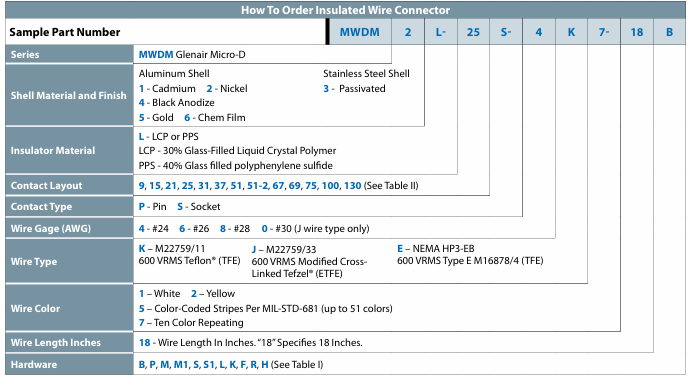The image size is (692, 381).
Task: Click the '(See Table II)' note
Action: [x=391, y=186]
